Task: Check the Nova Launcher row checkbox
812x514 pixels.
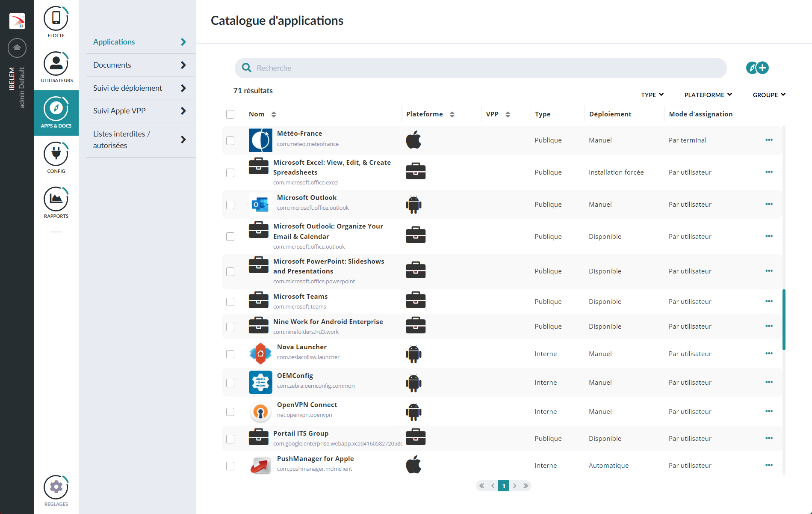Action: click(230, 354)
